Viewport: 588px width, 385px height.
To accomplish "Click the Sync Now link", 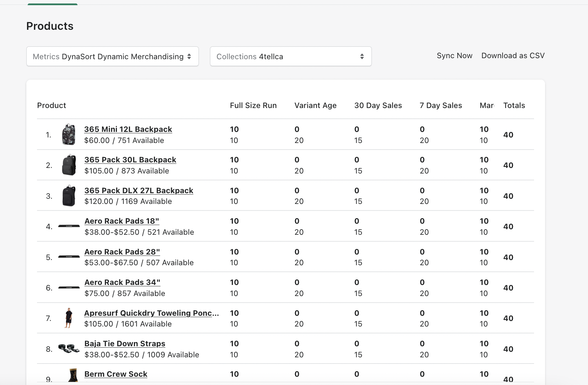I will pyautogui.click(x=454, y=56).
